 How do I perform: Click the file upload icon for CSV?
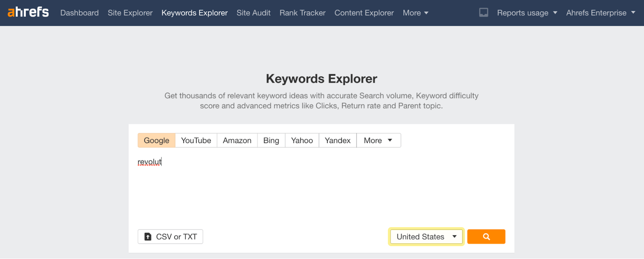[148, 236]
